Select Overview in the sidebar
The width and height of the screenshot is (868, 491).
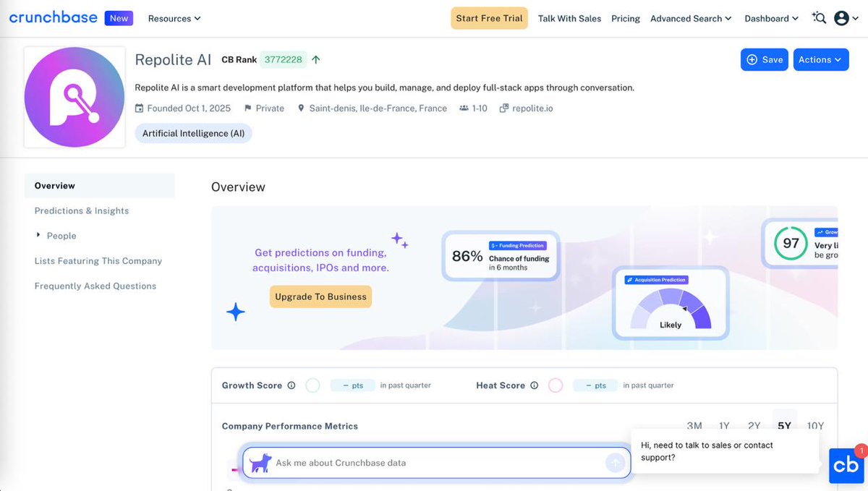99,186
